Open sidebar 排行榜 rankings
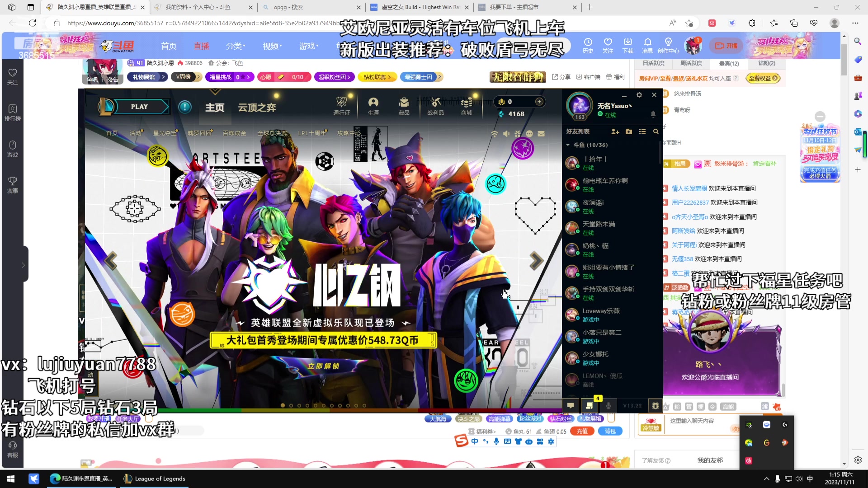Screen dimensions: 868x488 13,113
